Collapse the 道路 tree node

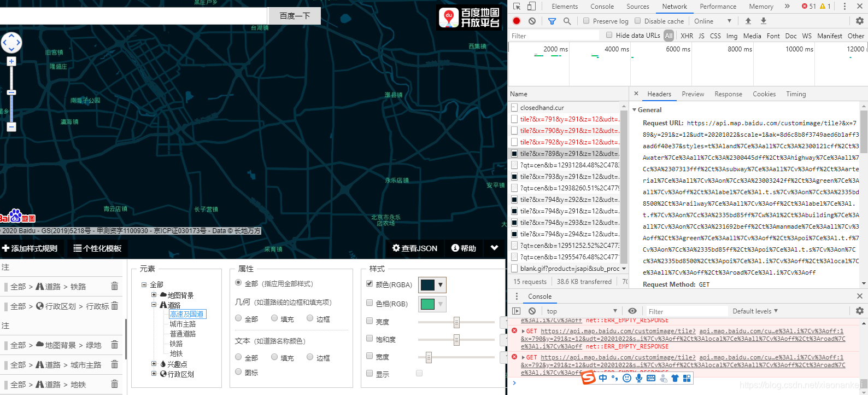pos(154,305)
